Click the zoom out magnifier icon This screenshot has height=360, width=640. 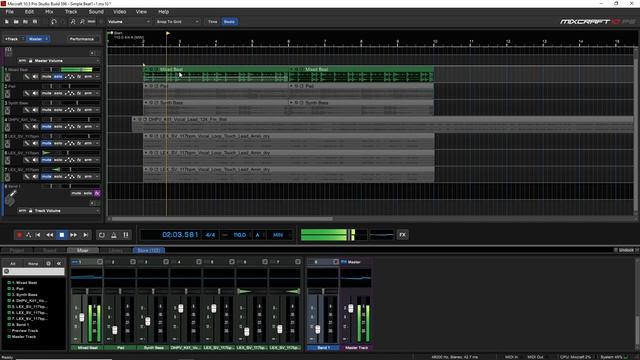click(x=82, y=22)
